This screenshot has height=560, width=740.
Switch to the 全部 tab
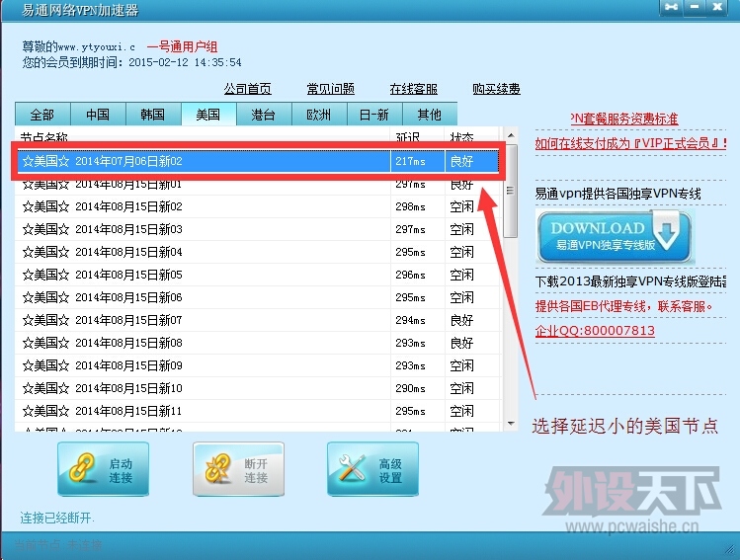tap(42, 115)
